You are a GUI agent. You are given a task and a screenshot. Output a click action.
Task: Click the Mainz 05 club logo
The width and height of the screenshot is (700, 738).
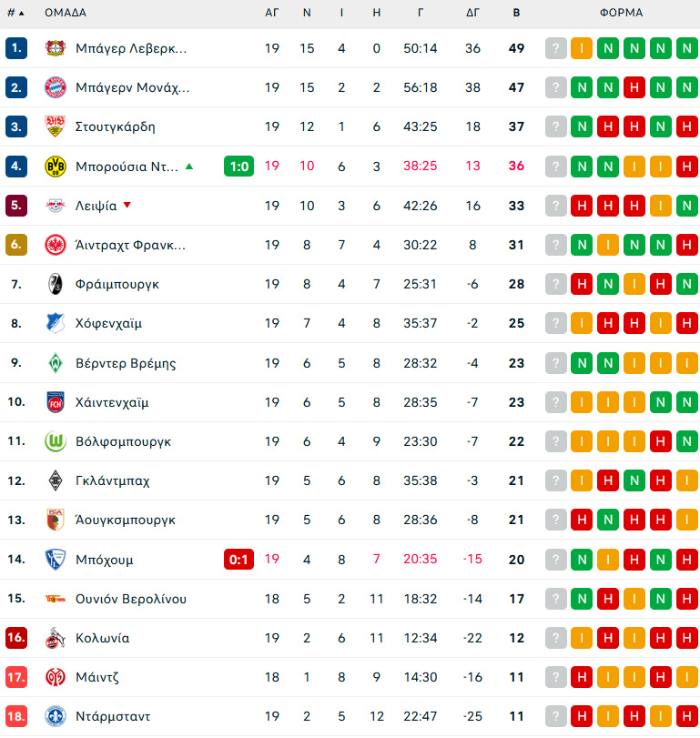point(56,677)
